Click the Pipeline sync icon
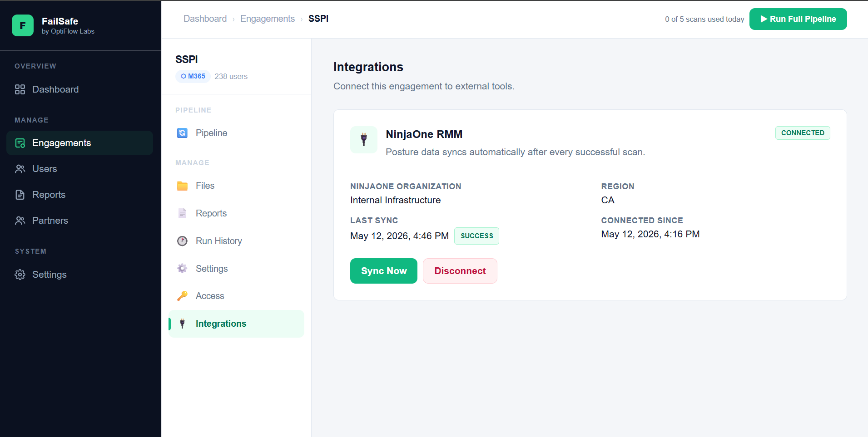Screen dimensions: 868x437 tap(182, 133)
